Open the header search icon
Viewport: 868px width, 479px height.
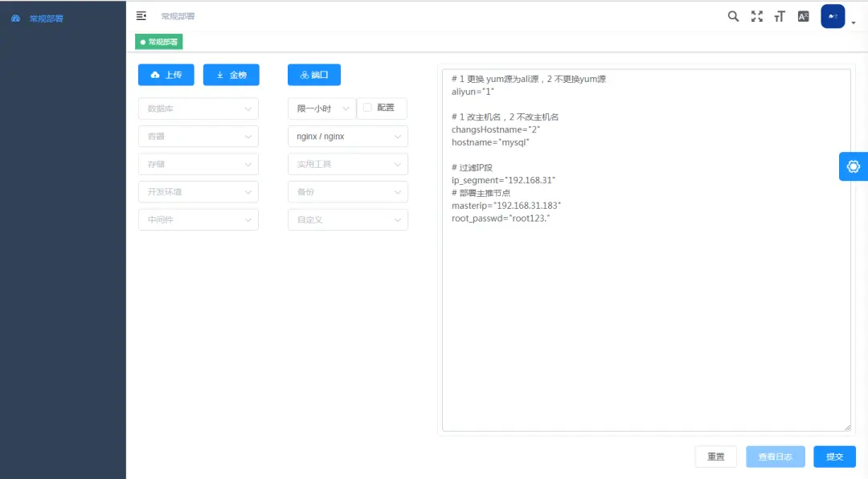coord(733,17)
